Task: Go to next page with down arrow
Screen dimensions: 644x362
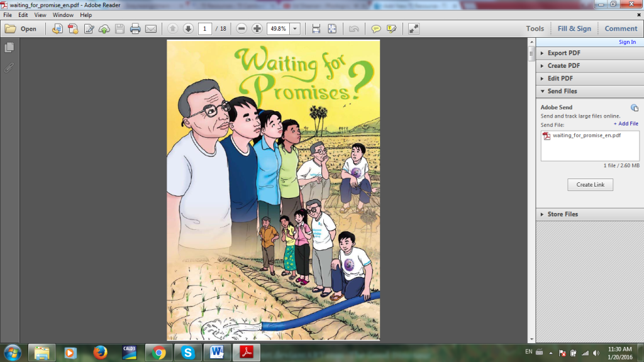Action: click(x=188, y=28)
